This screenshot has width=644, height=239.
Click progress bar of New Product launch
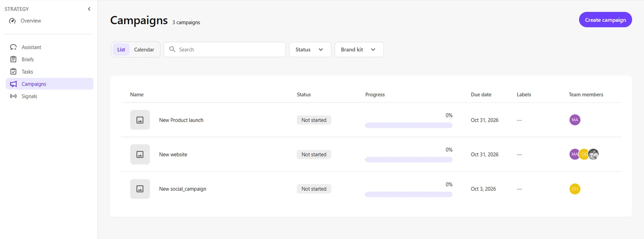pyautogui.click(x=409, y=125)
